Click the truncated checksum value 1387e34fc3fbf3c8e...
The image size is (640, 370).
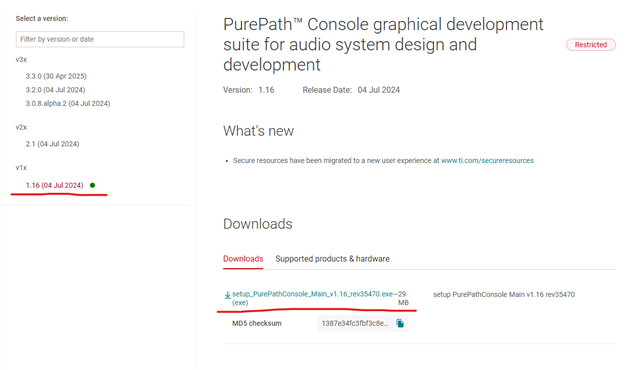coord(355,323)
